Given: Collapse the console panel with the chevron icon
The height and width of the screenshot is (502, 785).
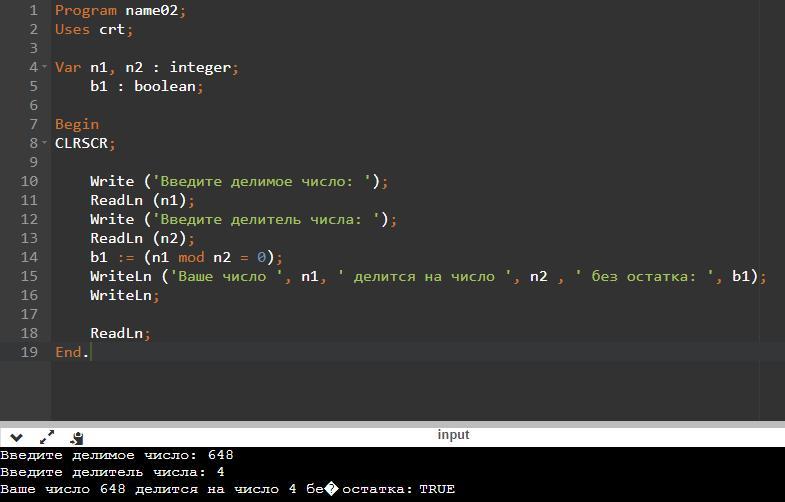Looking at the screenshot, I should pyautogui.click(x=16, y=438).
